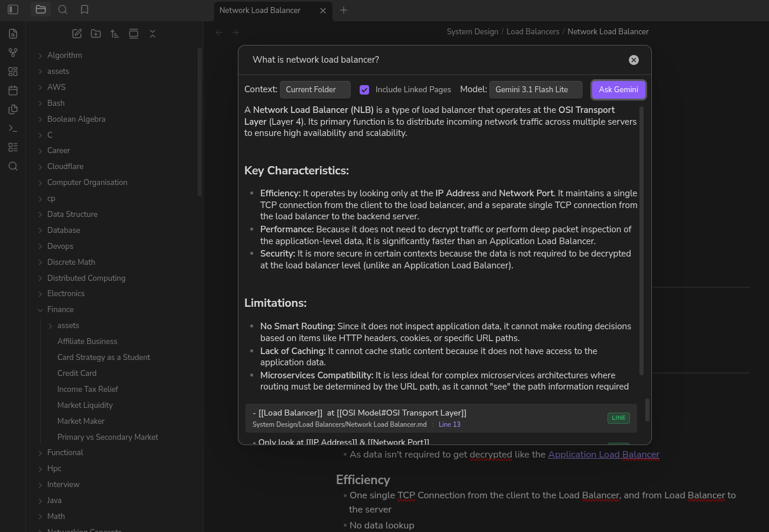The height and width of the screenshot is (532, 769).
Task: Click the canvas grid icon in the ribbon
Action: pyautogui.click(x=13, y=72)
